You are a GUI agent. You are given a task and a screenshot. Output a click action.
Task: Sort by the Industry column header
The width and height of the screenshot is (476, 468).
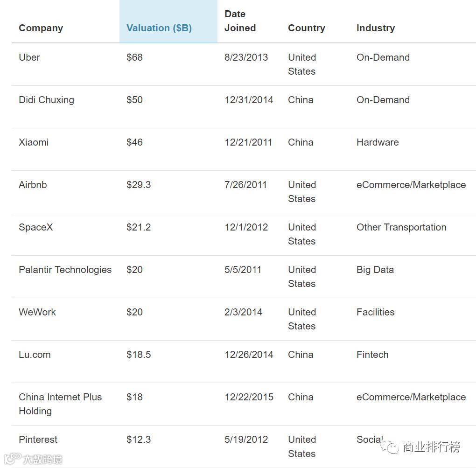[x=376, y=28]
